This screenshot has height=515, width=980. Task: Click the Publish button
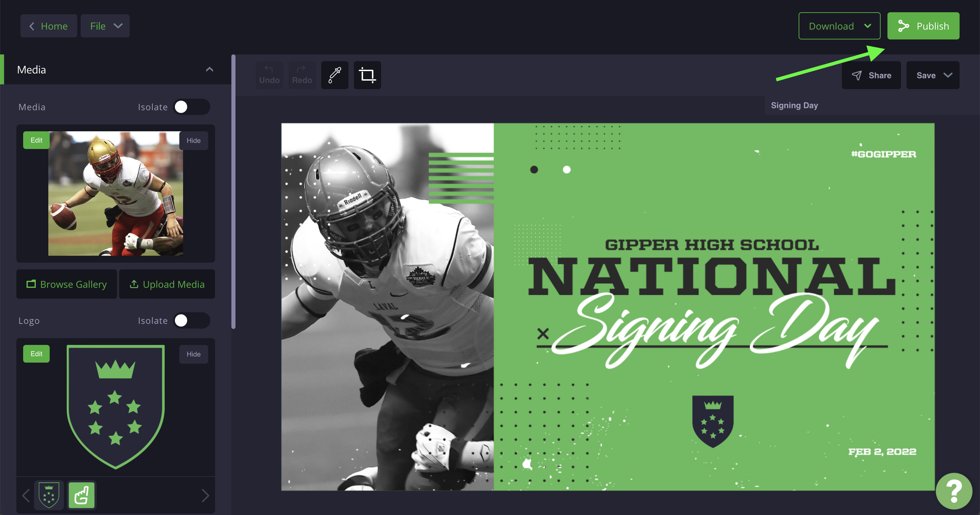923,26
